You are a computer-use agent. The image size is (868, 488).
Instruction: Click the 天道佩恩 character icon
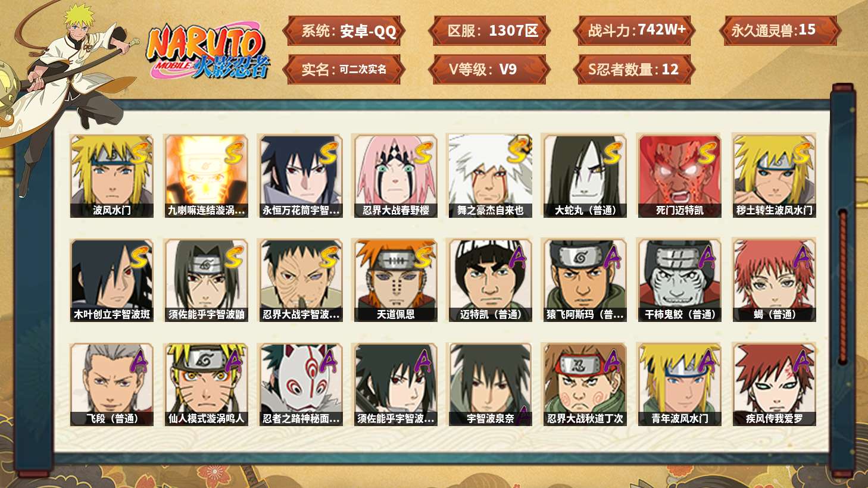tap(395, 280)
